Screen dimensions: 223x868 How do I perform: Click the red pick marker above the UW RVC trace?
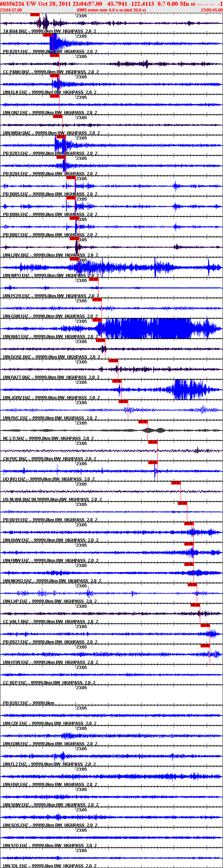(123, 401)
